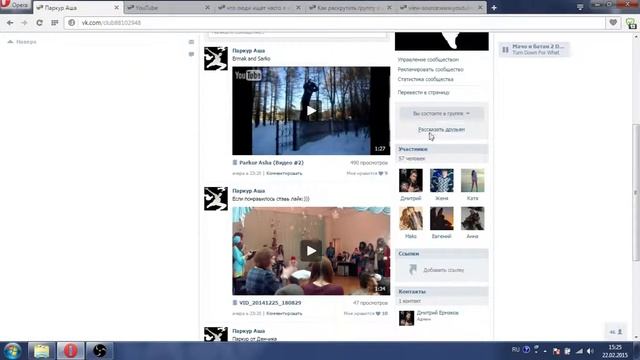Open the Speed Dial grid icon
This screenshot has width=640, height=360.
tap(54, 23)
